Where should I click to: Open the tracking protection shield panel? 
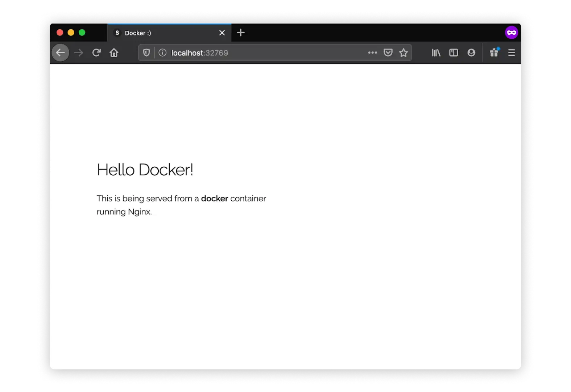[x=146, y=53]
